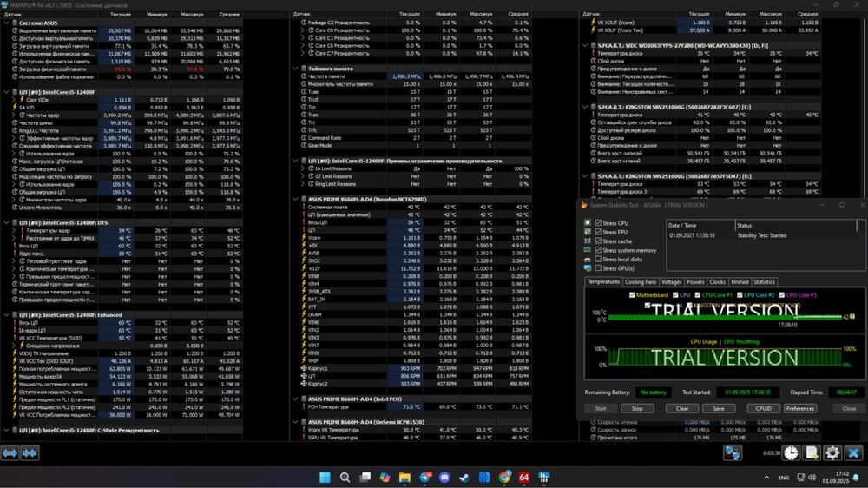This screenshot has width=868, height=488.
Task: Open the Windows Start menu
Action: (x=325, y=477)
